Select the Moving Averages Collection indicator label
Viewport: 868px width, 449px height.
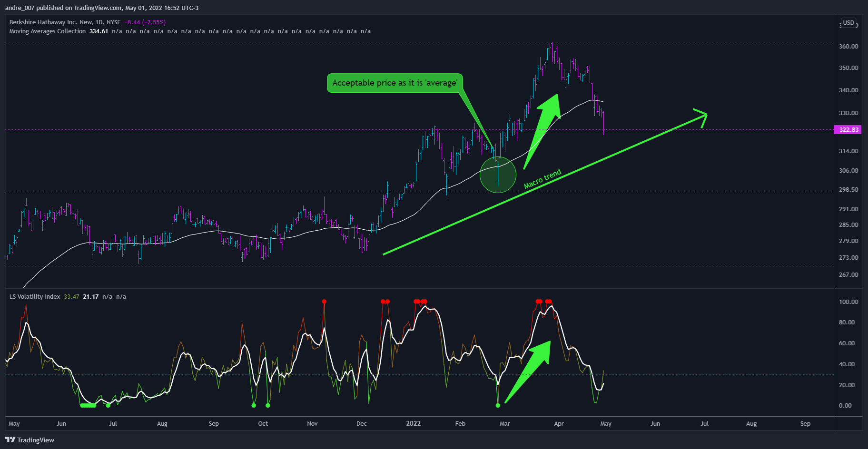click(x=48, y=31)
